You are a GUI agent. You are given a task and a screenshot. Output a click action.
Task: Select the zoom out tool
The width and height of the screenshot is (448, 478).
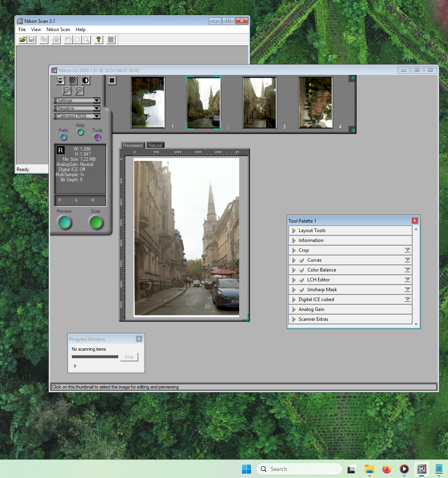click(67, 91)
